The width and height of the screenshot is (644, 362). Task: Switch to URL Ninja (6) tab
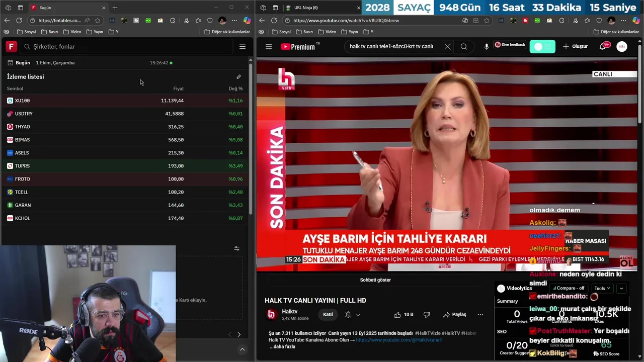click(x=321, y=8)
